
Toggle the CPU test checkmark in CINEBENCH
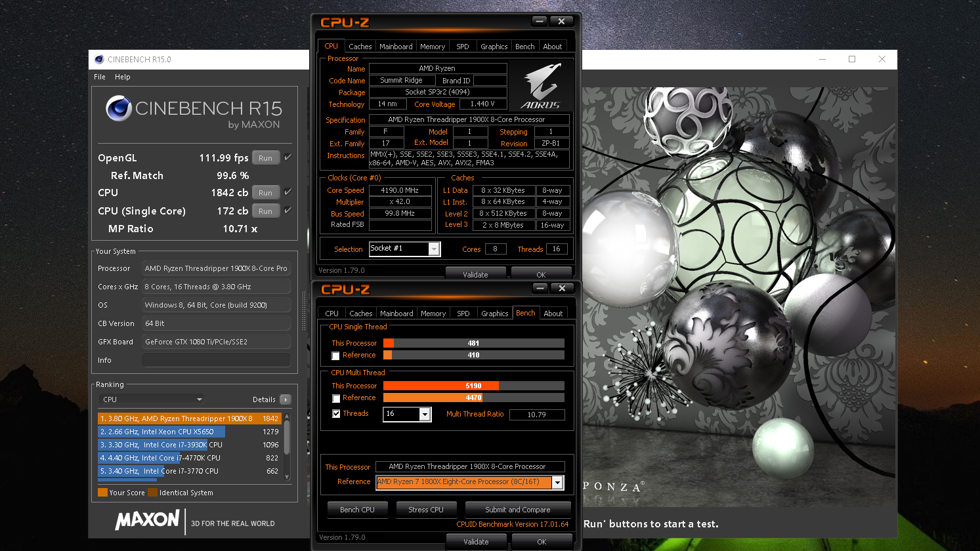point(288,192)
